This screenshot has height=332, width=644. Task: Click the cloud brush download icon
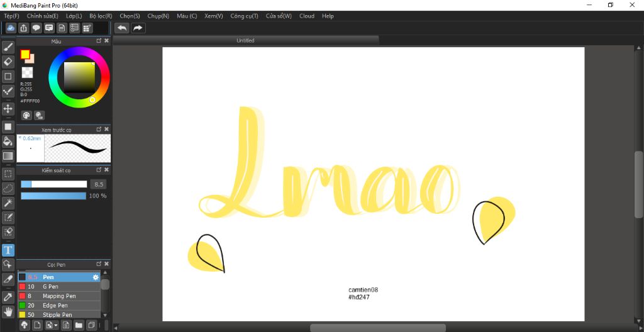[25, 325]
